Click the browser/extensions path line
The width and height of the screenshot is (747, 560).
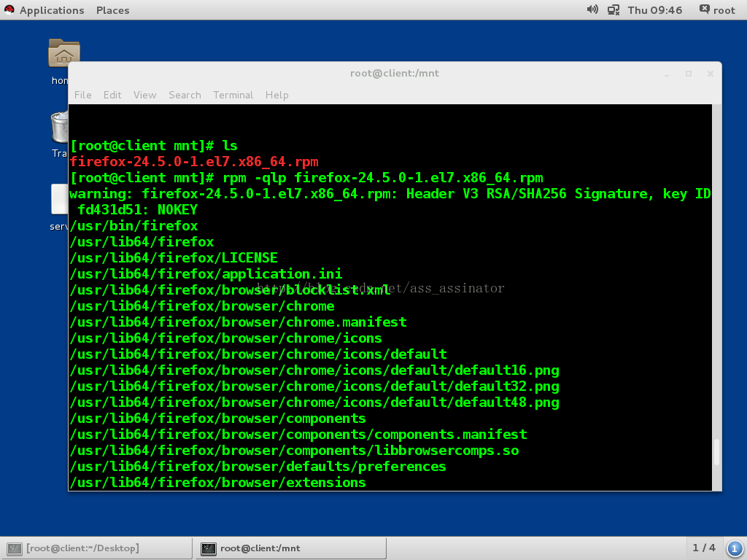click(217, 483)
